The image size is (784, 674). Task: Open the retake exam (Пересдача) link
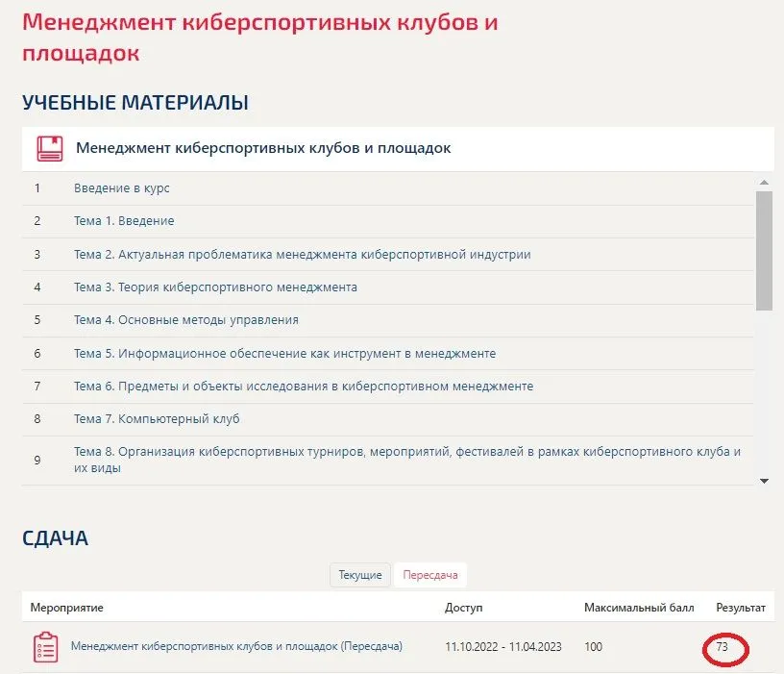pyautogui.click(x=236, y=646)
